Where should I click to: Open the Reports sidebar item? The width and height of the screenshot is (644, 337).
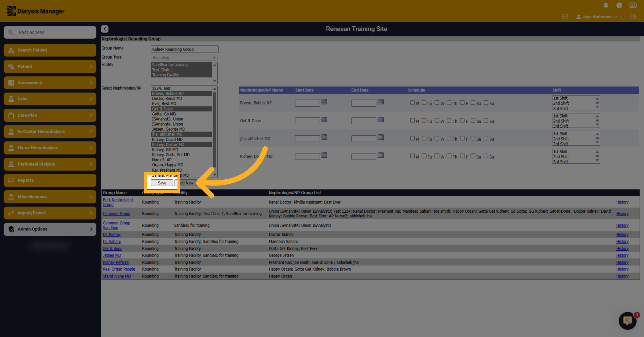tap(50, 180)
